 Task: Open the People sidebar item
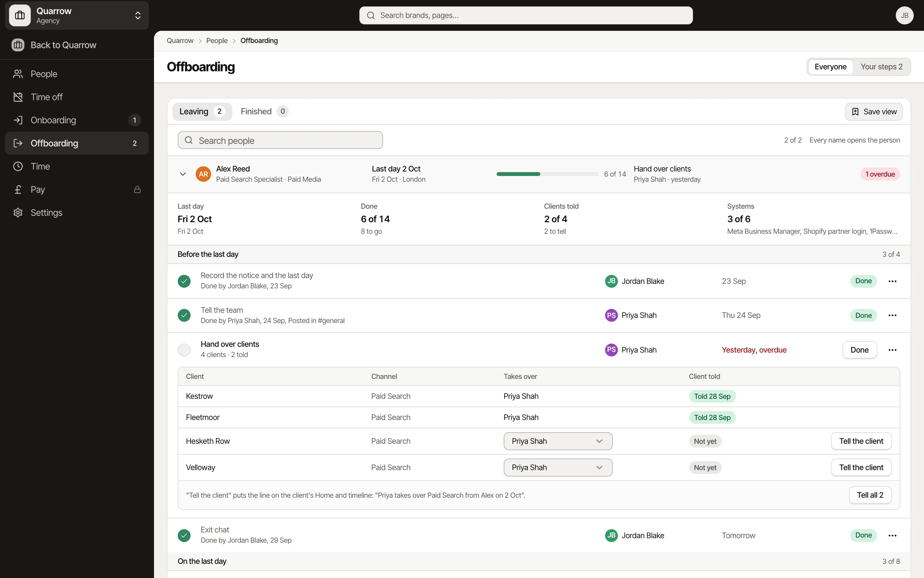[x=77, y=74]
